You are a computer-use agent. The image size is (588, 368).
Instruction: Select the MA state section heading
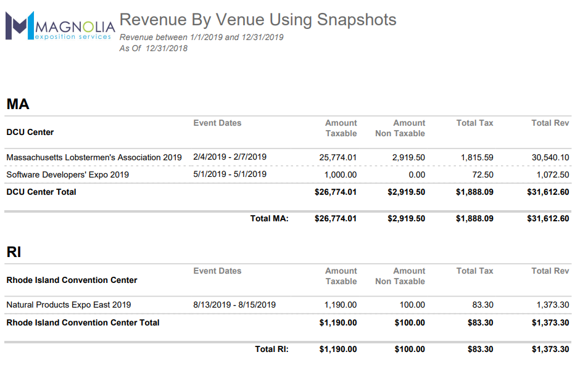[x=18, y=104]
